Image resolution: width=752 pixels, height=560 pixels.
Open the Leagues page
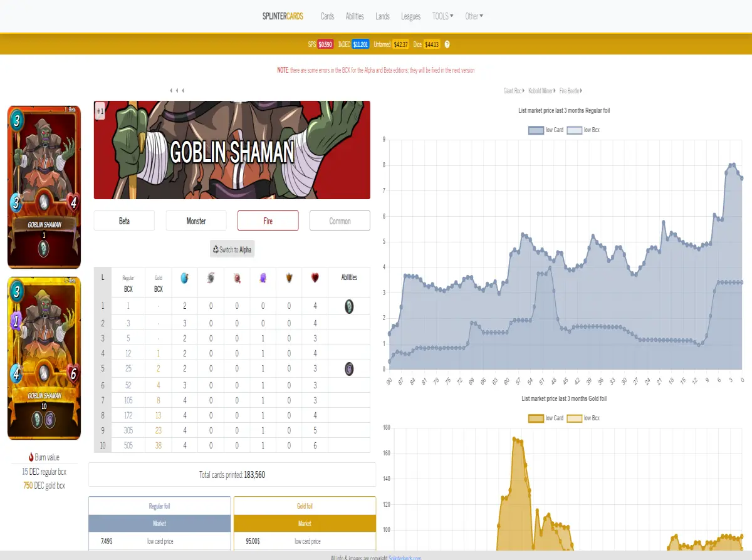[410, 16]
